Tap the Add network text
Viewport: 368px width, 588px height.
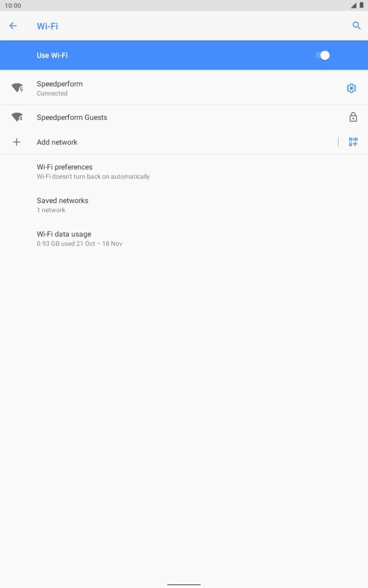tap(57, 142)
